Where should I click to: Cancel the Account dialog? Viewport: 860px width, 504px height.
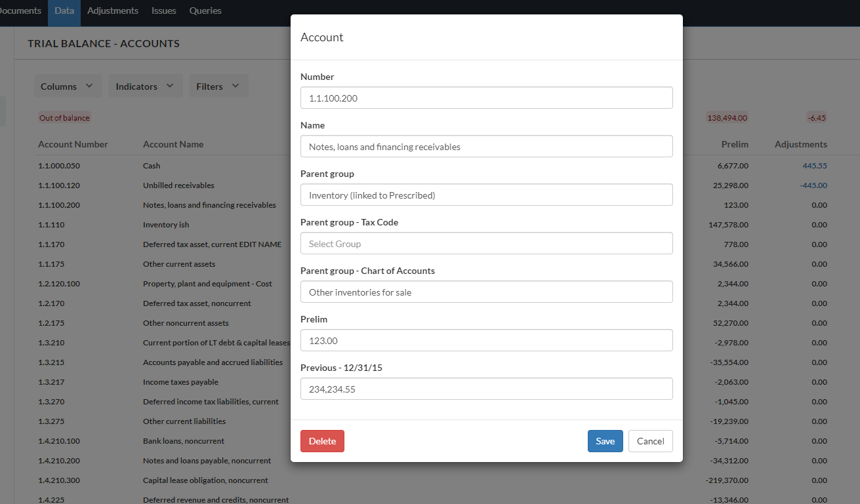tap(651, 441)
